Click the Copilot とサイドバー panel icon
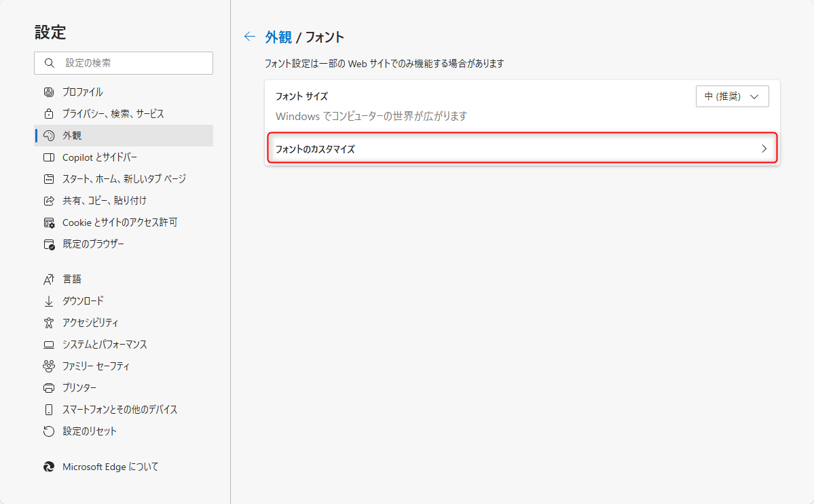814x504 pixels. point(49,157)
